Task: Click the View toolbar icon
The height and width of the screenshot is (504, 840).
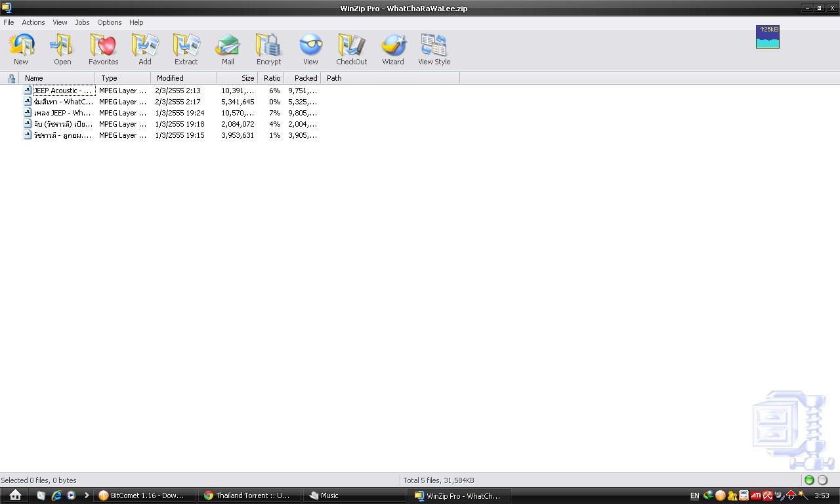Action: tap(310, 49)
